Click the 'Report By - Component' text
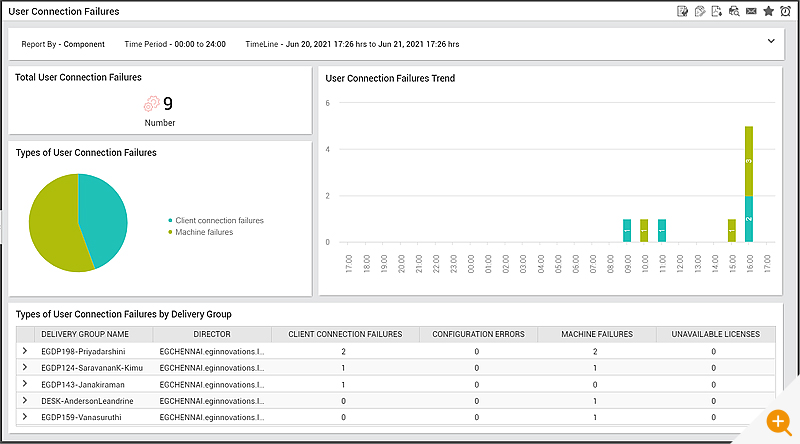 click(x=63, y=44)
